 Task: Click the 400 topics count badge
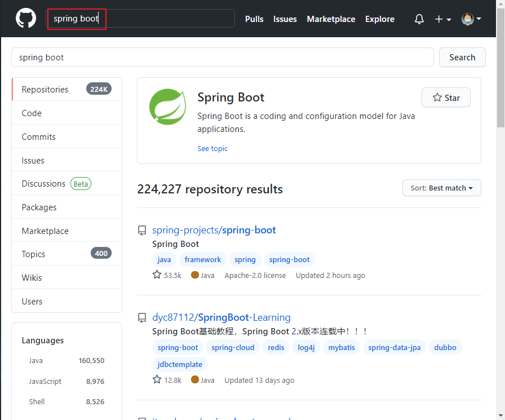click(x=101, y=254)
